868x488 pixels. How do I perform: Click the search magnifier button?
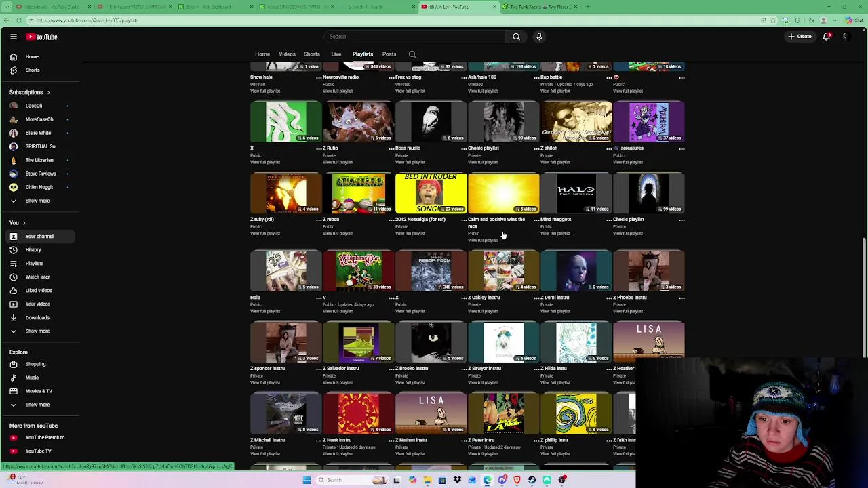(x=516, y=37)
